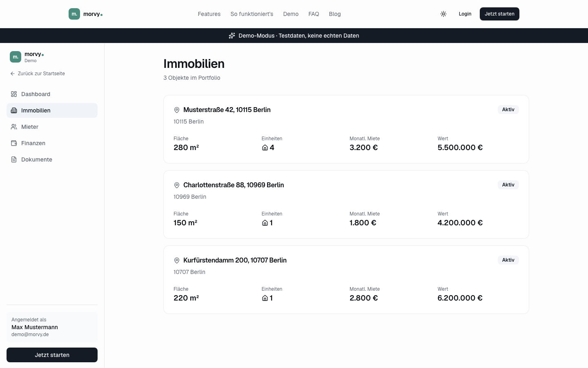Click the morvy logo in top navigation
Screen dimensions: 588x368
click(86, 14)
